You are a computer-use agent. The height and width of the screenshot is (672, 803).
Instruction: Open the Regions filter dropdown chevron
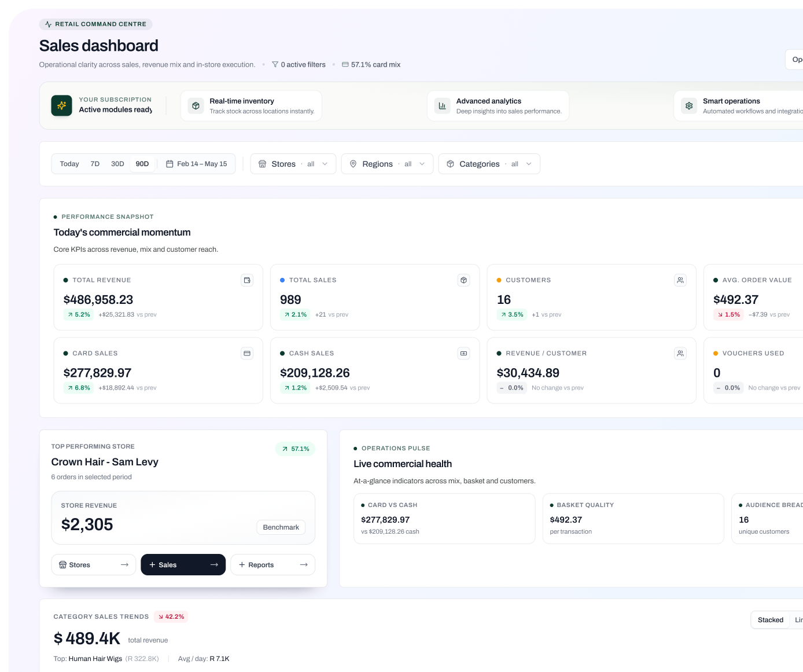pos(422,164)
